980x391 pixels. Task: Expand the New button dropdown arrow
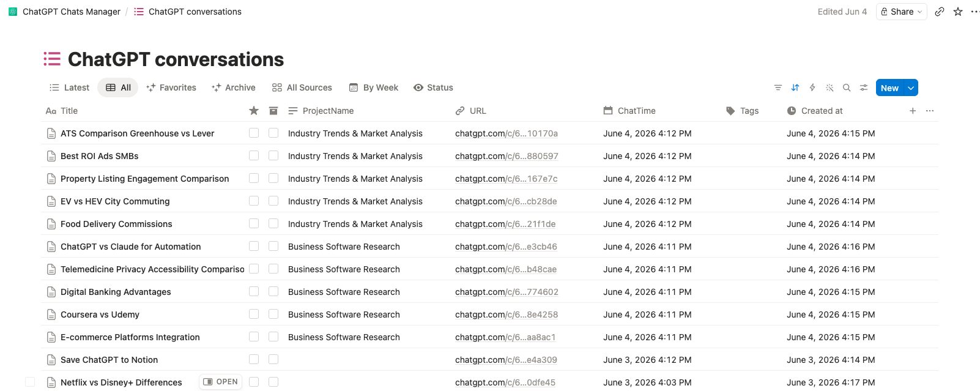[911, 88]
